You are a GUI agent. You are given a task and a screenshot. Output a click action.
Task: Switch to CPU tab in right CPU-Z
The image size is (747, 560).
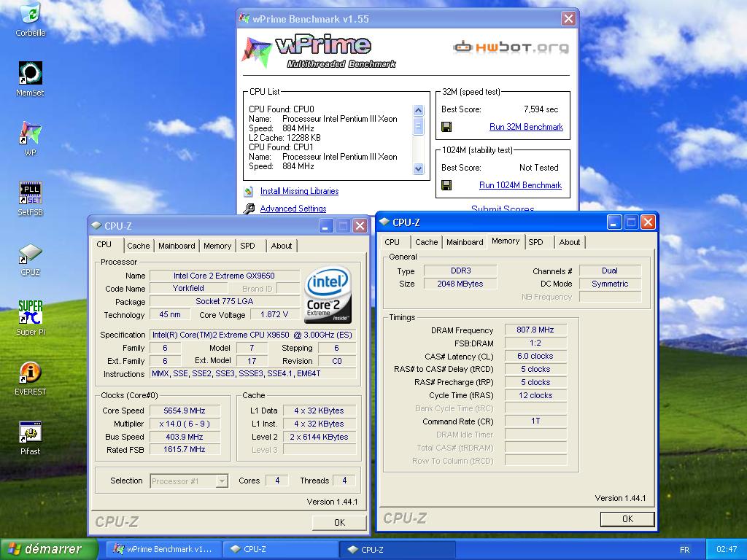392,242
